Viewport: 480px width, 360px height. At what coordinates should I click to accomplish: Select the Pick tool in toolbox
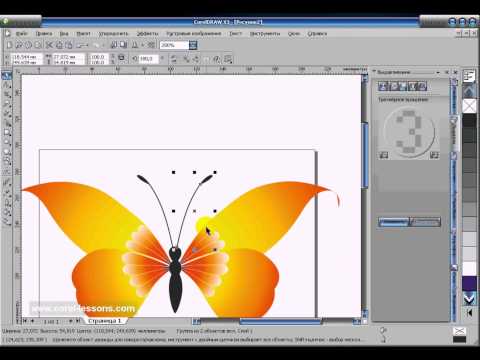6,76
